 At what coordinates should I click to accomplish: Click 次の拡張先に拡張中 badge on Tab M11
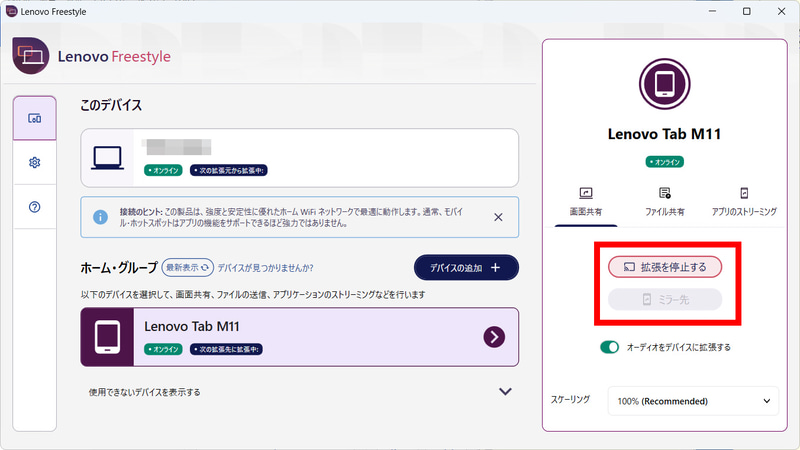[x=227, y=349]
